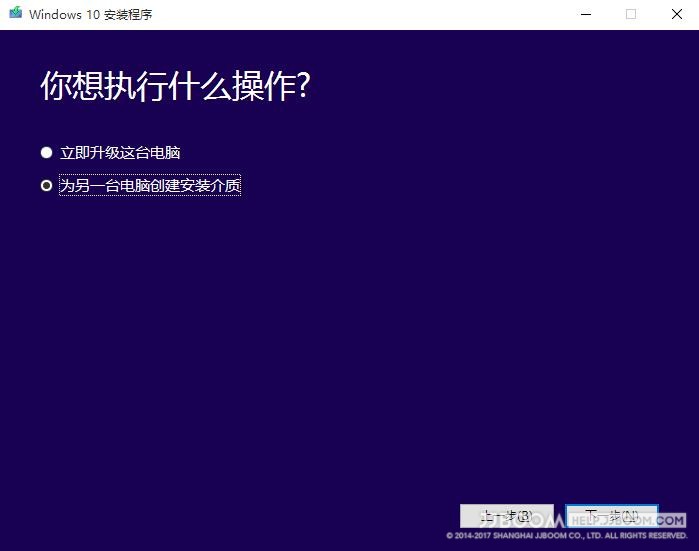
Task: Click the 立即升级这台电脑 label text
Action: [120, 153]
